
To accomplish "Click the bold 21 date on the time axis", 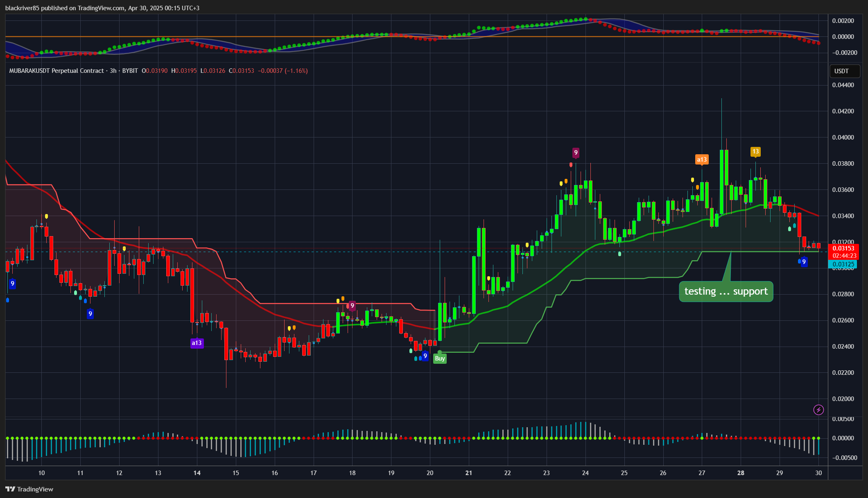I will coord(469,473).
